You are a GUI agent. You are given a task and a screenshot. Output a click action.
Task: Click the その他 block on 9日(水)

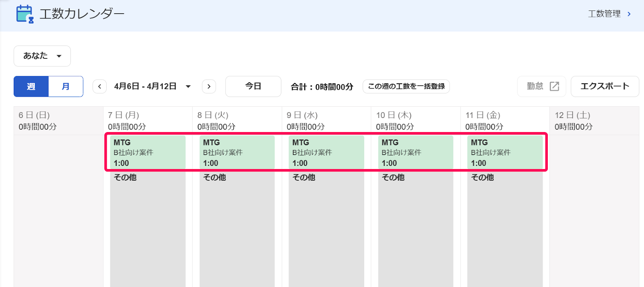pyautogui.click(x=326, y=229)
